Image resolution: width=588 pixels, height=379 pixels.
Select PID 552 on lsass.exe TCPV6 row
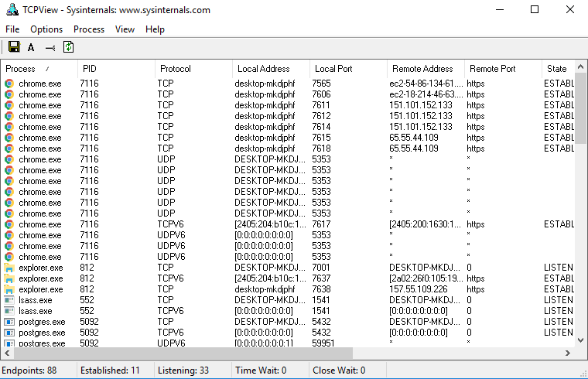(87, 311)
